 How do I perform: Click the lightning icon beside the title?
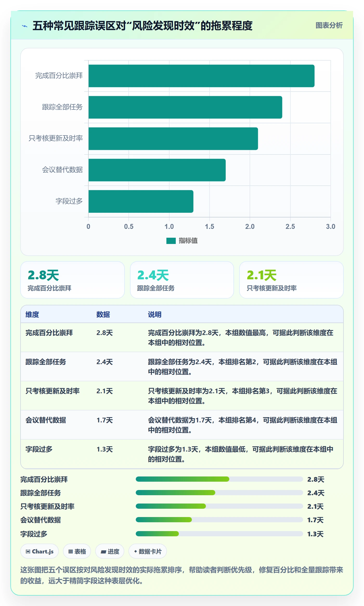click(25, 26)
